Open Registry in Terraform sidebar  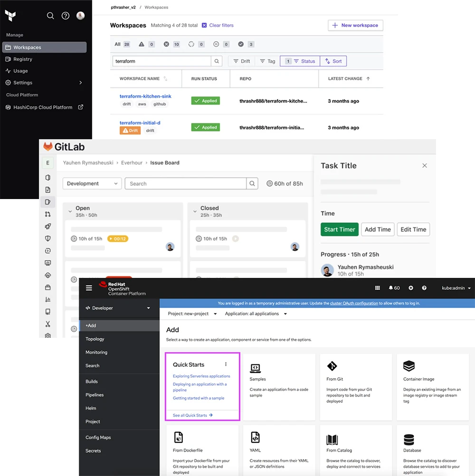[x=23, y=59]
